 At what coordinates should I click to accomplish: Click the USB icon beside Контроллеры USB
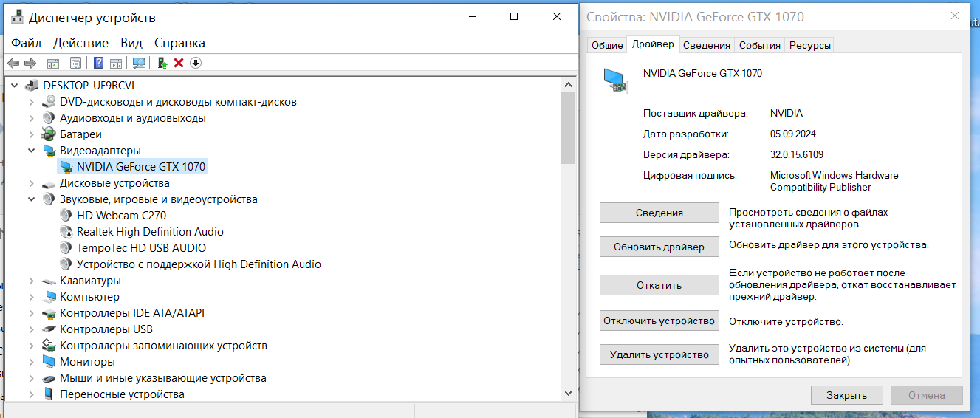tap(49, 329)
